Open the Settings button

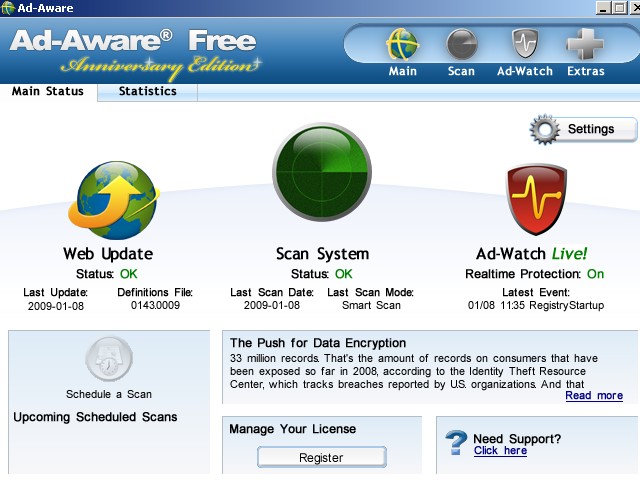pyautogui.click(x=584, y=129)
